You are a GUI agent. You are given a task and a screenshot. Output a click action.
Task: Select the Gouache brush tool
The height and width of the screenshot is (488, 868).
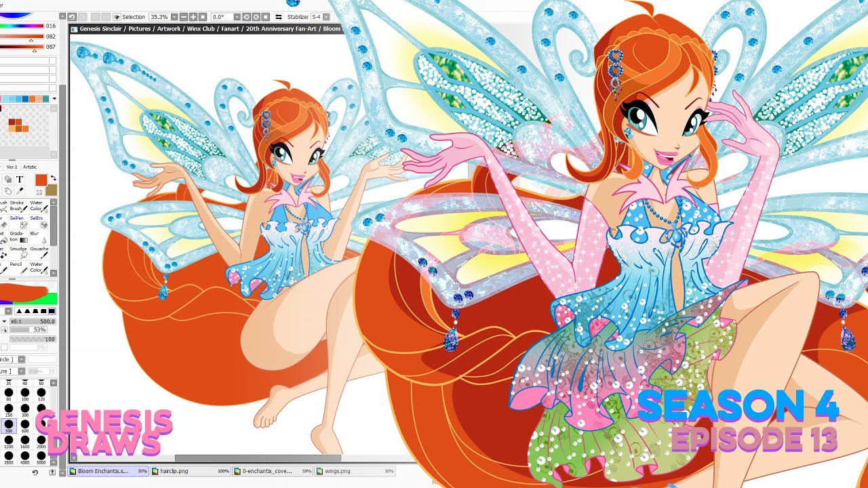point(39,253)
